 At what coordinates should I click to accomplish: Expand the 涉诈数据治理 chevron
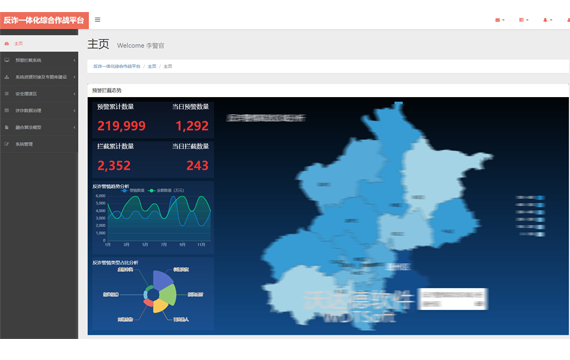74,111
